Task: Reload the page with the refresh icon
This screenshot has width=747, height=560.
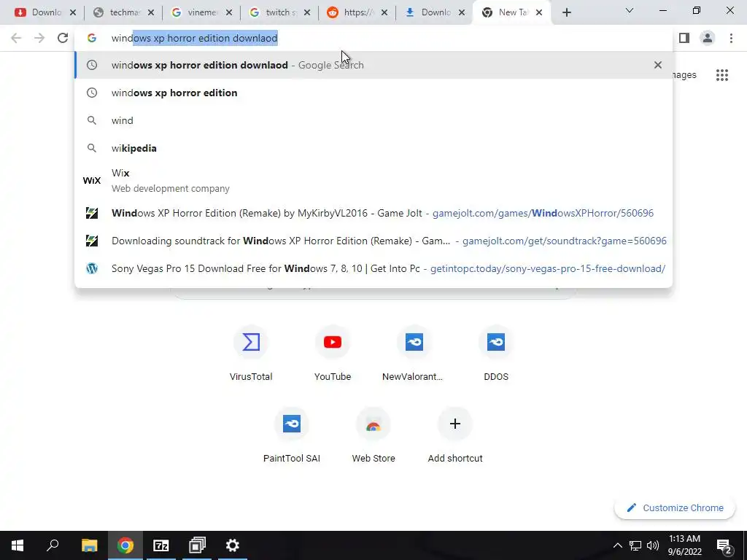Action: (x=63, y=38)
